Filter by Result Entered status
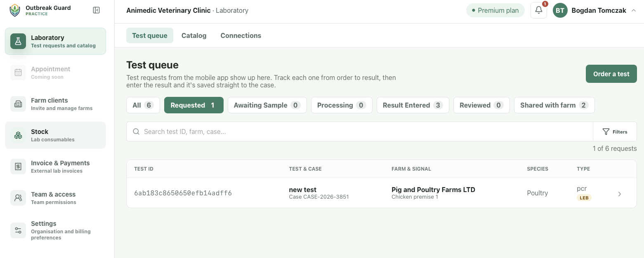This screenshot has height=258, width=644. point(413,105)
